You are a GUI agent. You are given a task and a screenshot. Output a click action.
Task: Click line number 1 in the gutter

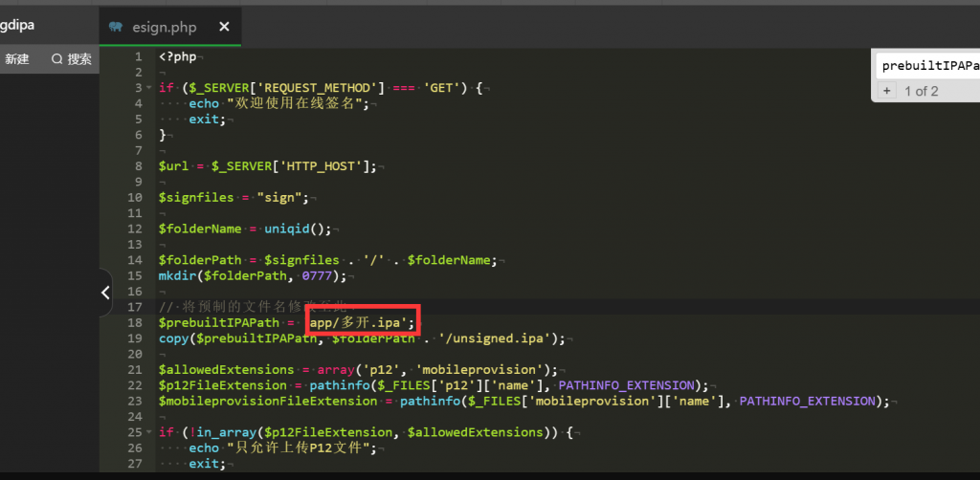(x=138, y=56)
